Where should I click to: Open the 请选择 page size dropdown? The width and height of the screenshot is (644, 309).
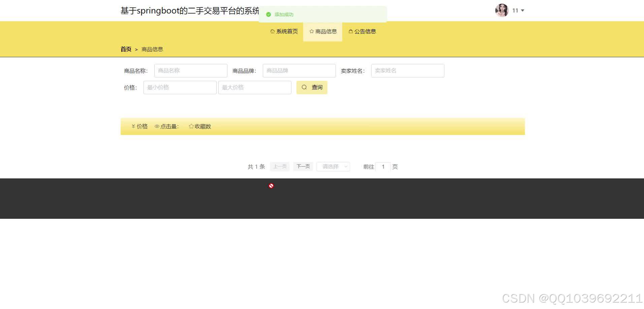333,166
